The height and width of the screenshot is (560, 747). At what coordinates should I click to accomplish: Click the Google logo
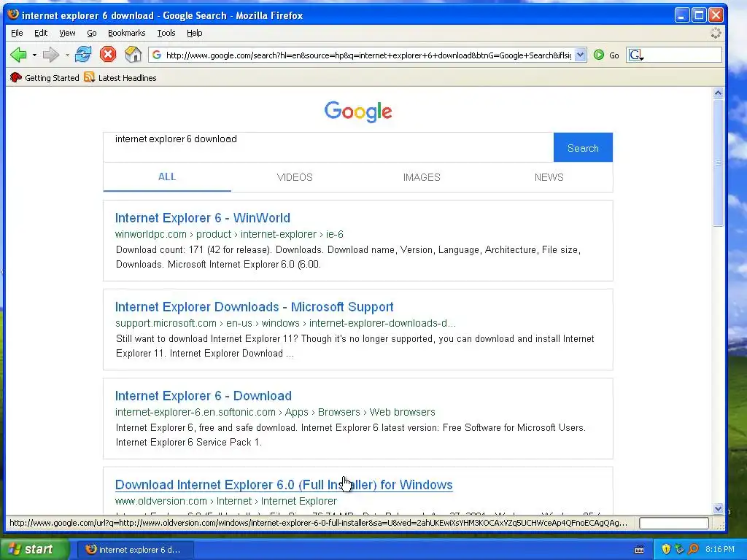coord(358,112)
